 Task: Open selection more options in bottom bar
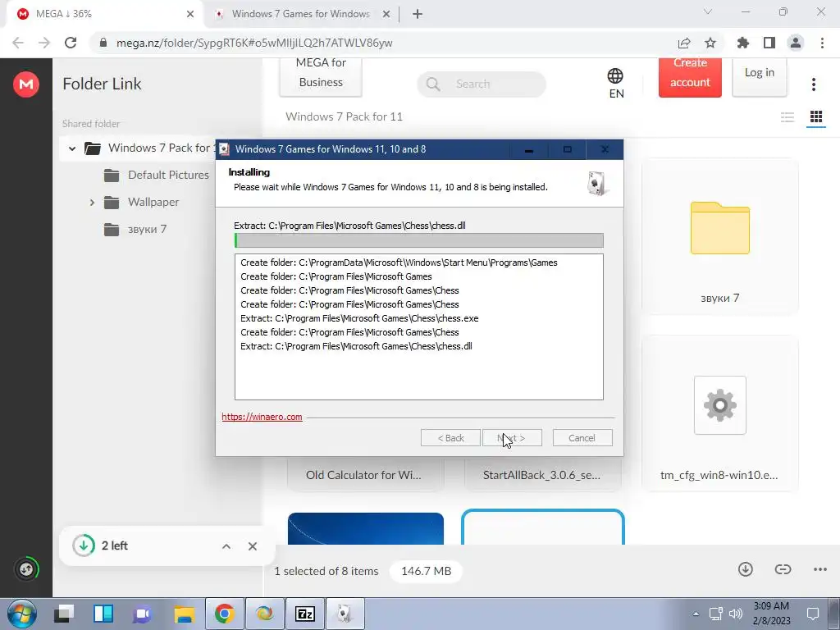(820, 569)
